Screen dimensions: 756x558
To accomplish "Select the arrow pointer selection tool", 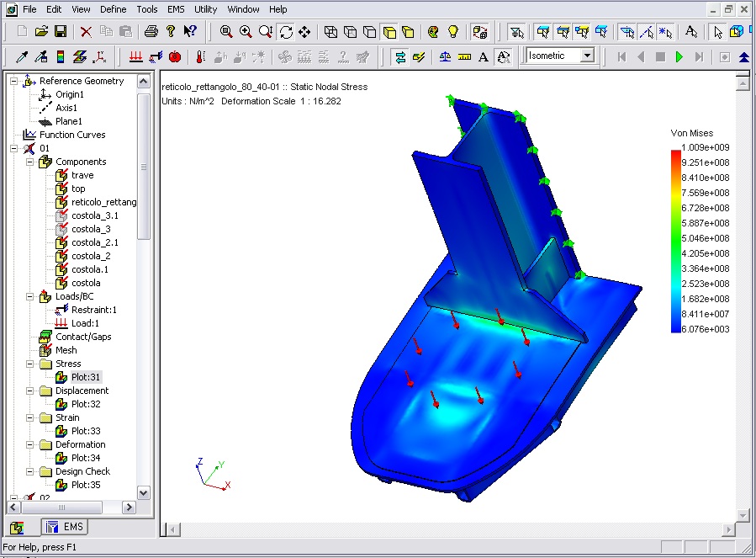I will tap(718, 32).
